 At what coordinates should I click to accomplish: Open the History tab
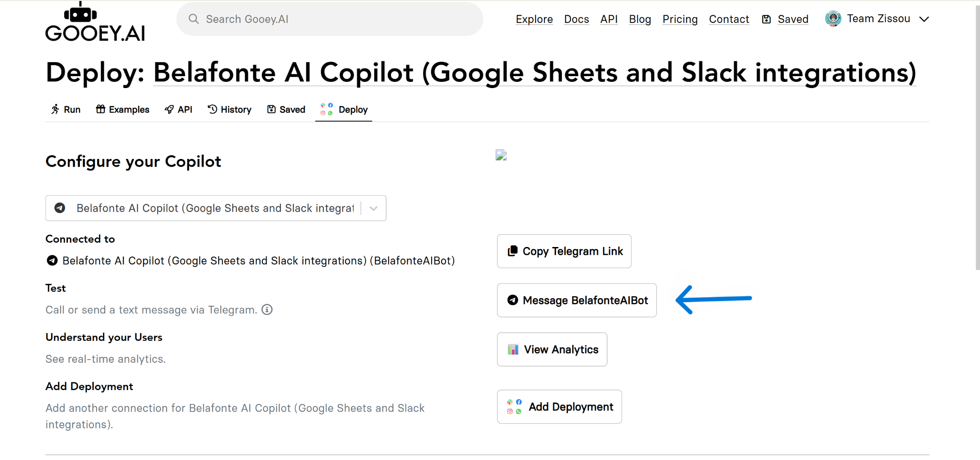pyautogui.click(x=230, y=110)
